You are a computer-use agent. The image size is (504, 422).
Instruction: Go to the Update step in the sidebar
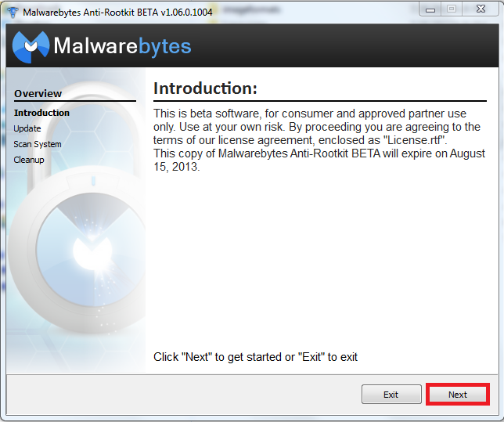27,128
